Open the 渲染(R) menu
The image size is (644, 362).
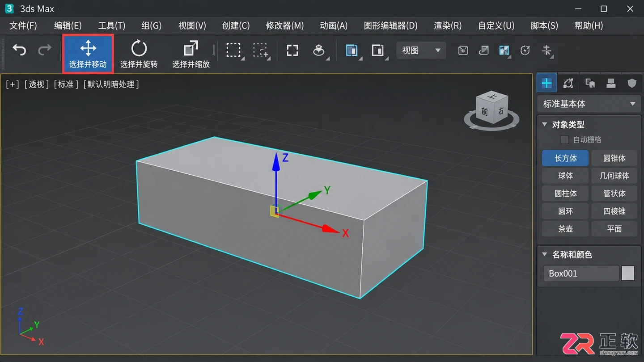click(x=448, y=25)
